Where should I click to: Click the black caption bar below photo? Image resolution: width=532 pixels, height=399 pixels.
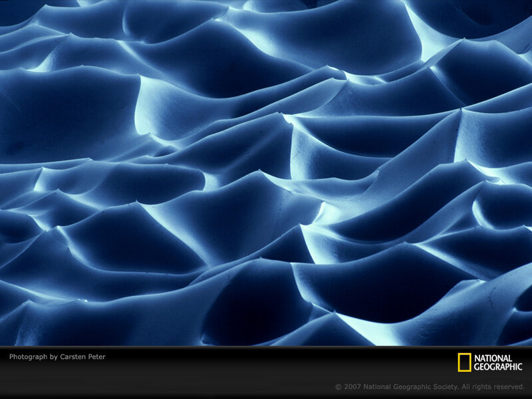tap(266, 372)
